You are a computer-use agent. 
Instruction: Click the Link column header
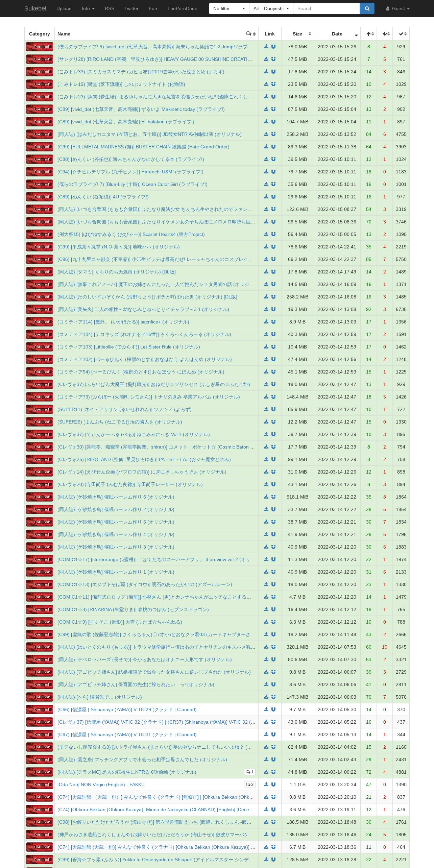(x=270, y=34)
